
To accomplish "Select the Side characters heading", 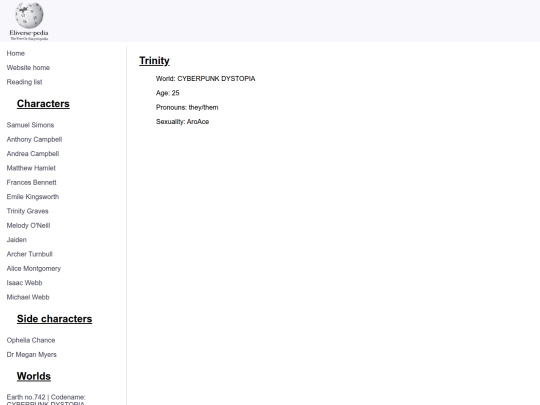I will tap(54, 319).
